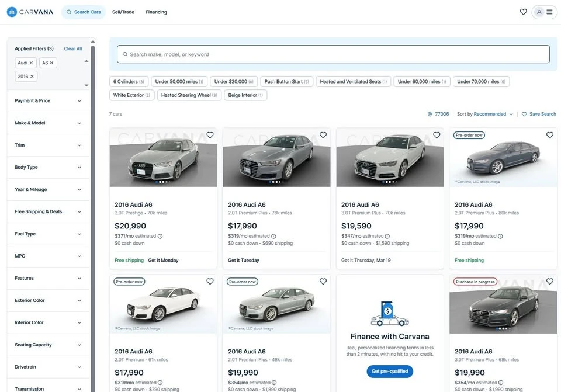This screenshot has height=392, width=561.
Task: Open the 3.0T Prestige 2016 Audi A6 title
Action: [x=133, y=204]
